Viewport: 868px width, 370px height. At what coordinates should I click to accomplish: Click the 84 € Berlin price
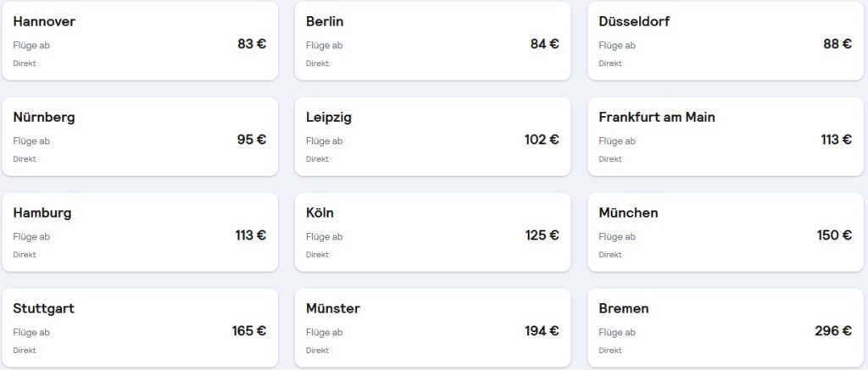544,44
